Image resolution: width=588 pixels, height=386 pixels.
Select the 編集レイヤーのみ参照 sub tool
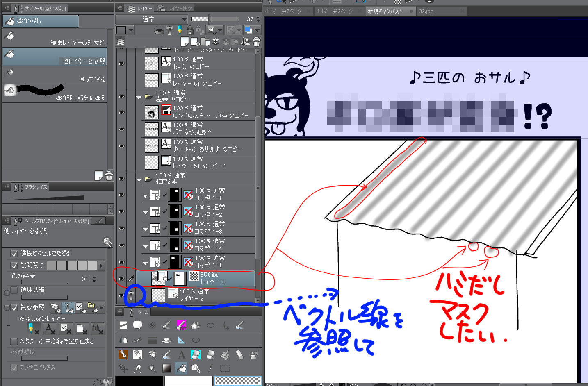[x=55, y=38]
